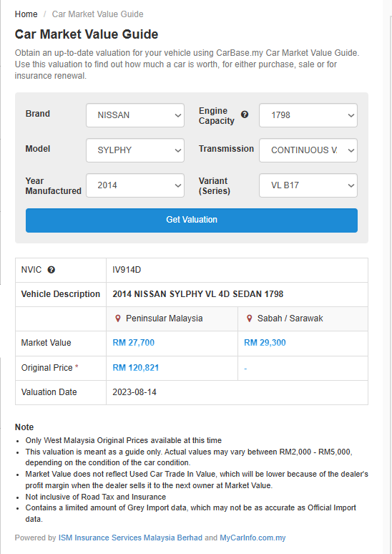Click the Year Manufactured field label
The height and width of the screenshot is (554, 392).
tap(54, 186)
